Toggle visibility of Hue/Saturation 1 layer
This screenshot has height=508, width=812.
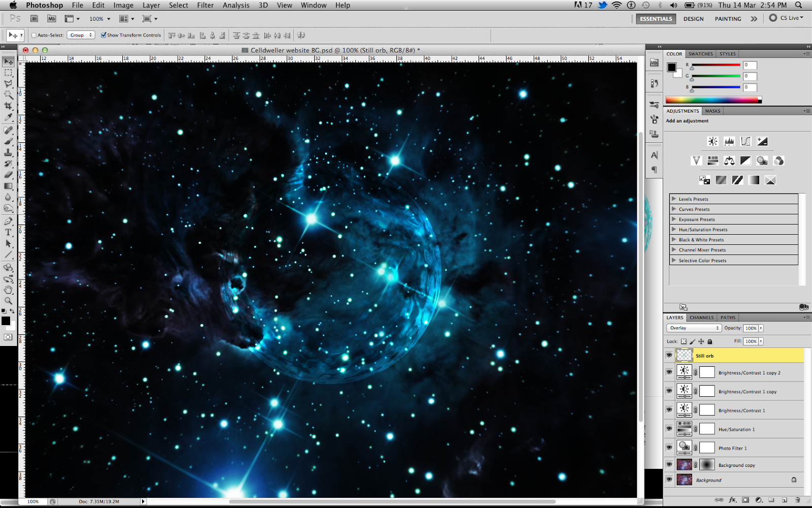(x=669, y=428)
